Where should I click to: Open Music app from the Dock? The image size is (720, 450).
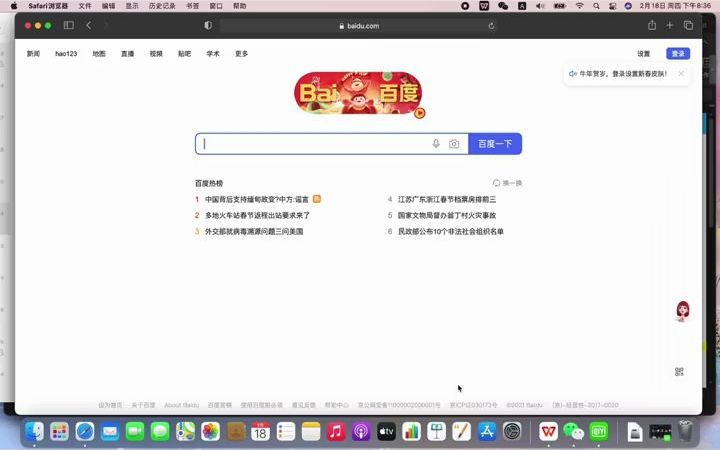click(336, 432)
